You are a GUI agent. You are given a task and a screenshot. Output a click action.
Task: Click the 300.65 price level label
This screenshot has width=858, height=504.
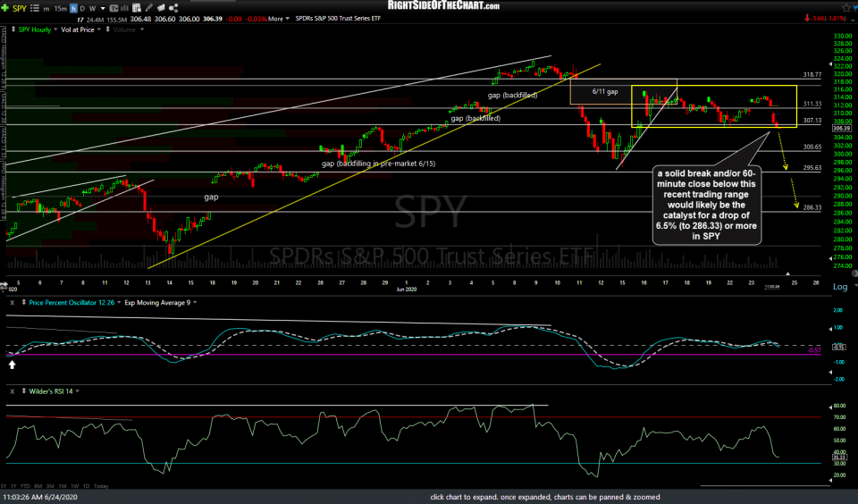tap(812, 147)
